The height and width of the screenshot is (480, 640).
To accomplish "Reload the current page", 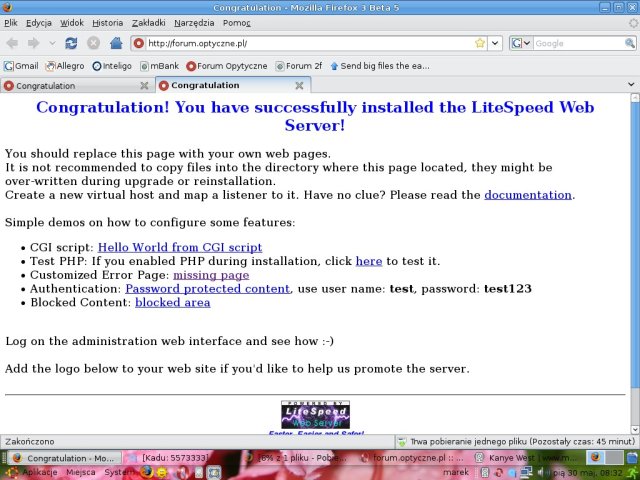I will pyautogui.click(x=71, y=43).
